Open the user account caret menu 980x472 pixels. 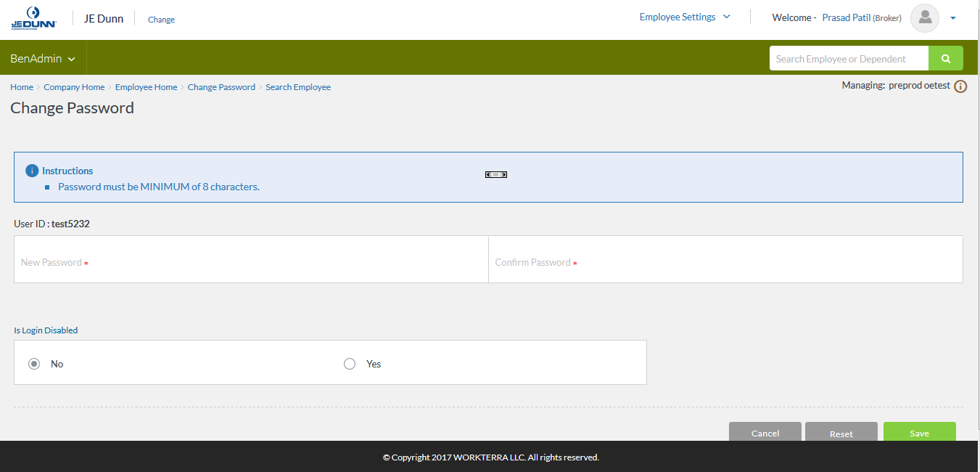(x=952, y=18)
